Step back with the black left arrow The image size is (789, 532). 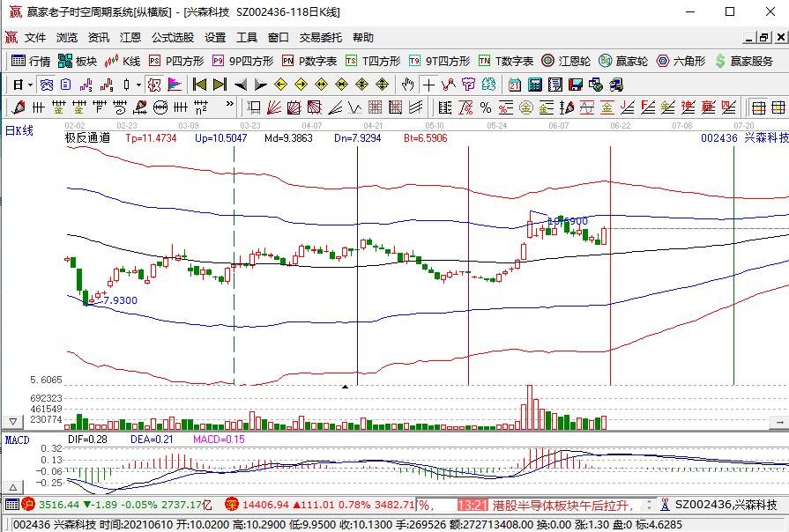(241, 85)
